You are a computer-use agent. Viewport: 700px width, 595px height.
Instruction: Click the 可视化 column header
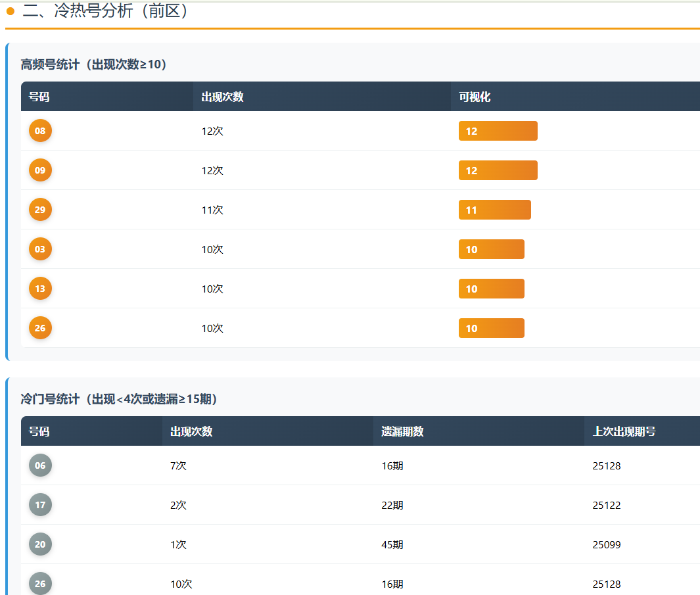click(x=475, y=97)
